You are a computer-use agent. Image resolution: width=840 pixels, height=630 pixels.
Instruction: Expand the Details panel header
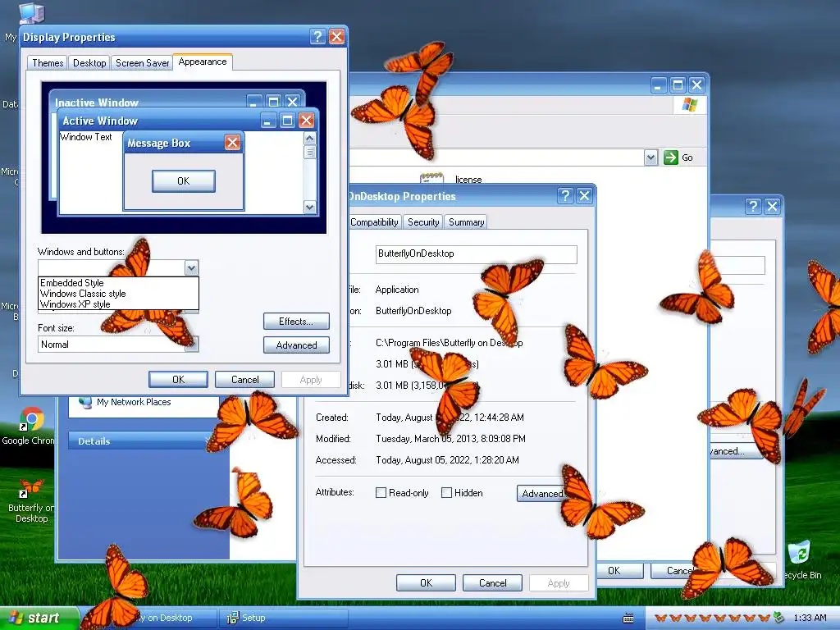pyautogui.click(x=144, y=441)
